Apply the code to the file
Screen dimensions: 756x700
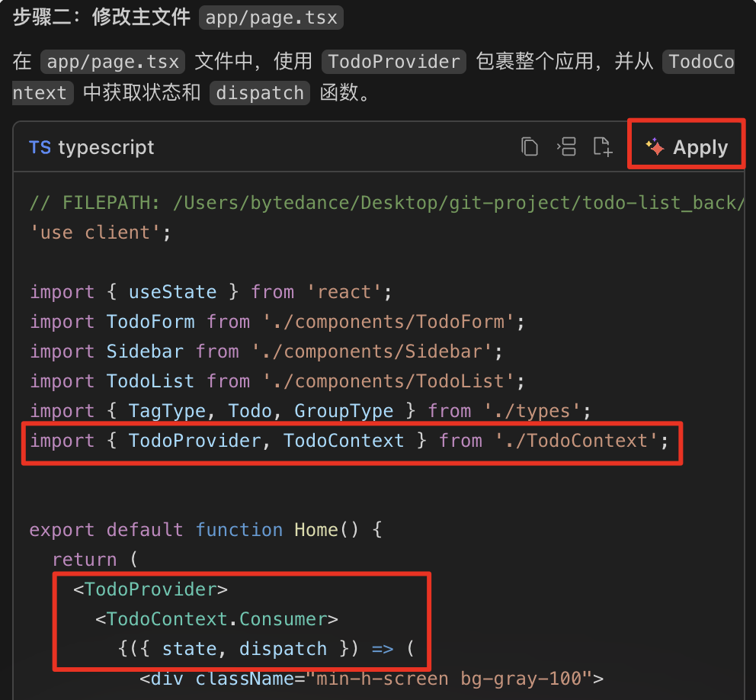tap(686, 146)
